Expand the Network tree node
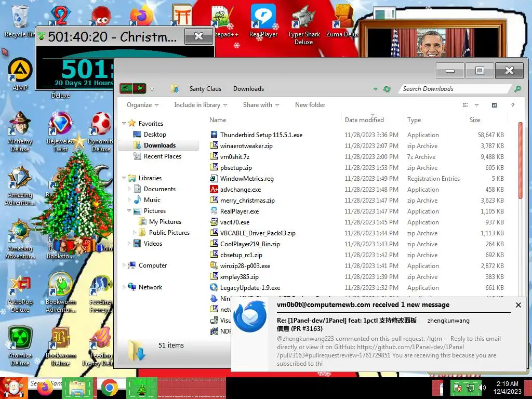 tap(124, 287)
